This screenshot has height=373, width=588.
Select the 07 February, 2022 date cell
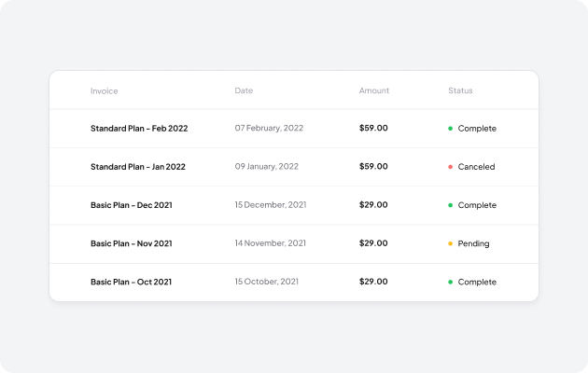click(x=269, y=129)
